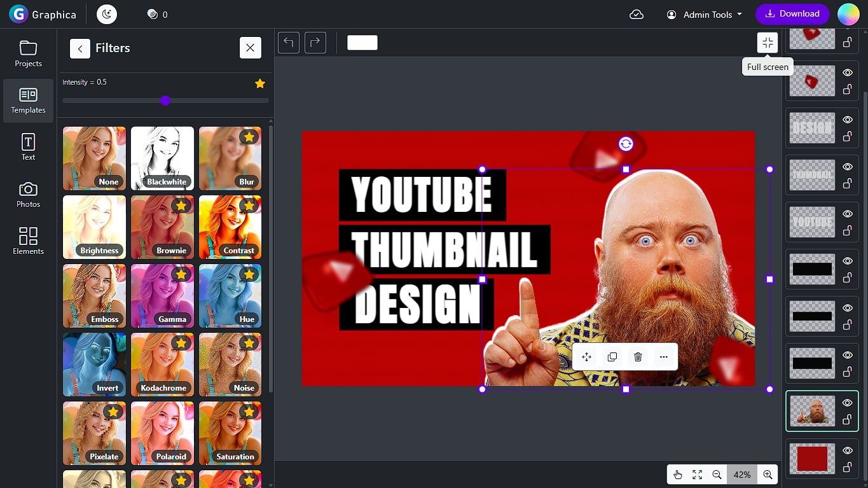
Task: Apply the Emboss filter
Action: [x=94, y=296]
